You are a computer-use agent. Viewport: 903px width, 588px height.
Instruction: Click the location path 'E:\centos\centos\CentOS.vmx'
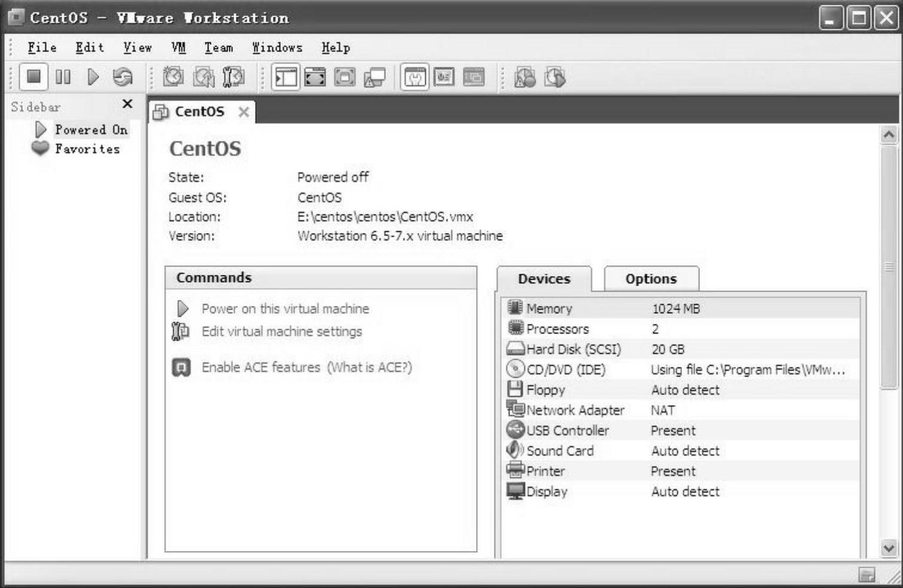(385, 217)
